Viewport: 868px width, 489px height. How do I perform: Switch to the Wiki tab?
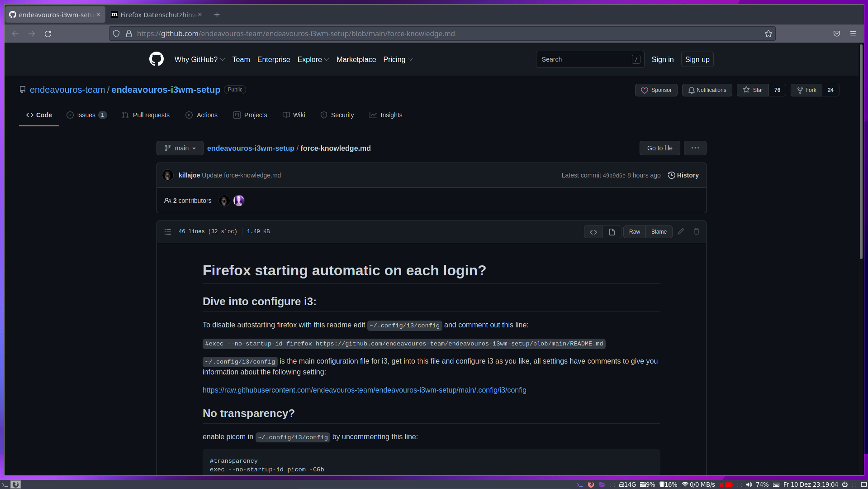click(294, 115)
